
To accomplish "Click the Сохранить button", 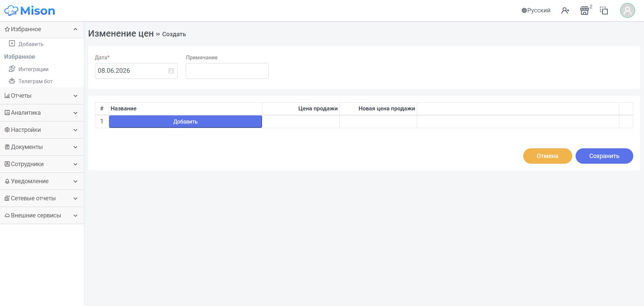I will (x=604, y=156).
